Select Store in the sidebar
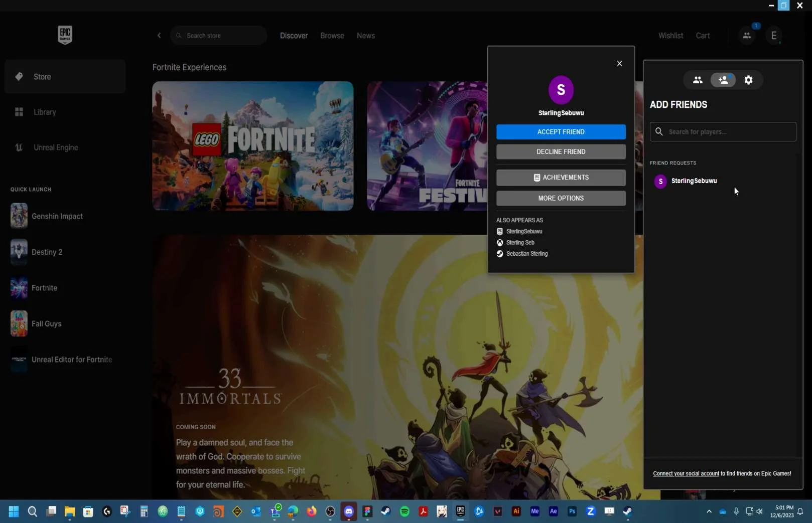The image size is (812, 523). coord(65,77)
